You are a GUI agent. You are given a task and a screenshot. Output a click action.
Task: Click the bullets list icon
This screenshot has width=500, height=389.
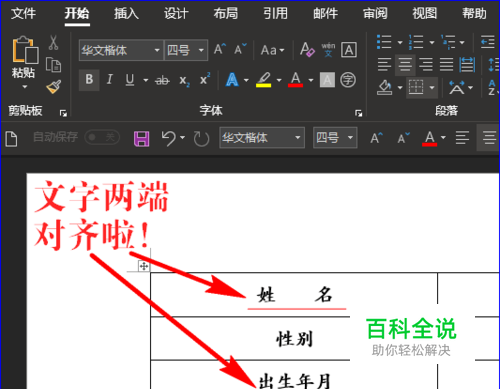(384, 42)
